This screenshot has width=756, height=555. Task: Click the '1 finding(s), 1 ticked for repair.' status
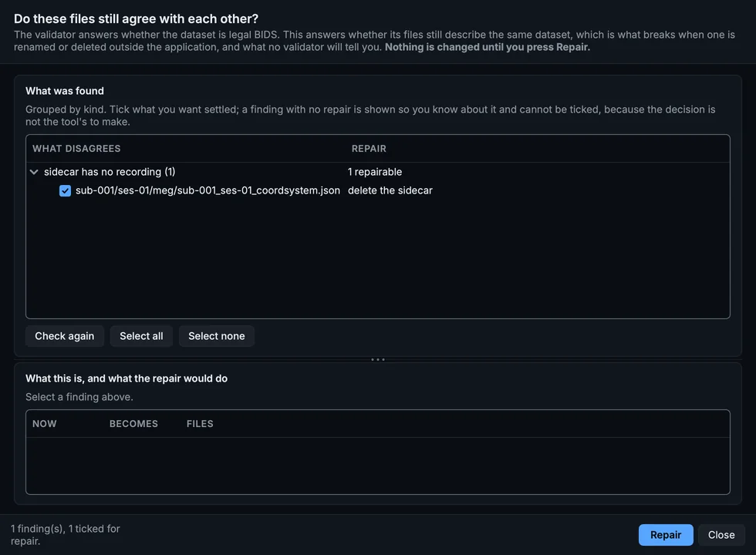(66, 535)
